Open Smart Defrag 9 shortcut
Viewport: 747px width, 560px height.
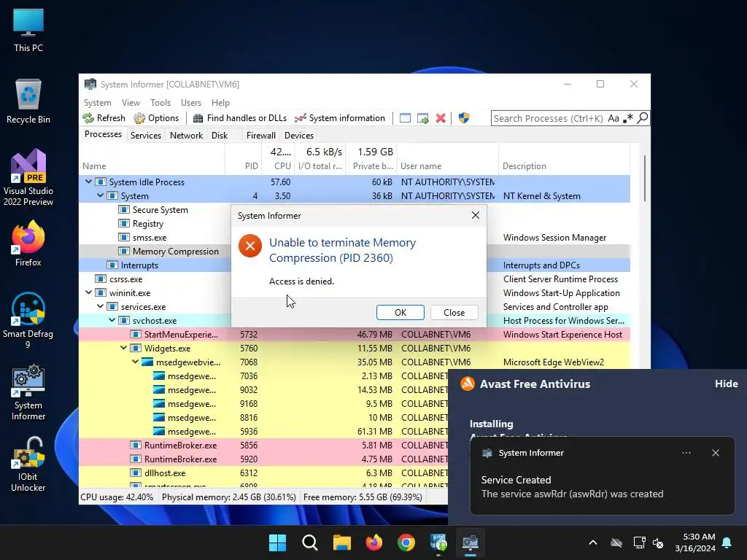pyautogui.click(x=28, y=320)
